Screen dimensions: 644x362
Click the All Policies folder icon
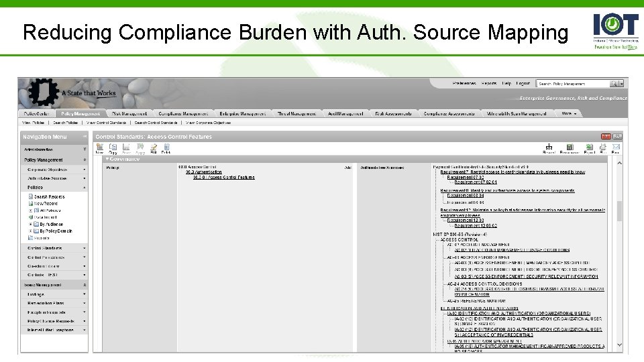pyautogui.click(x=36, y=210)
